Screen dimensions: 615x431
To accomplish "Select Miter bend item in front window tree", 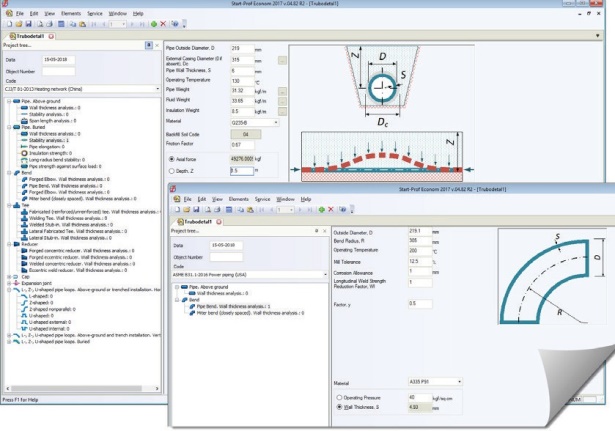I will 250,313.
